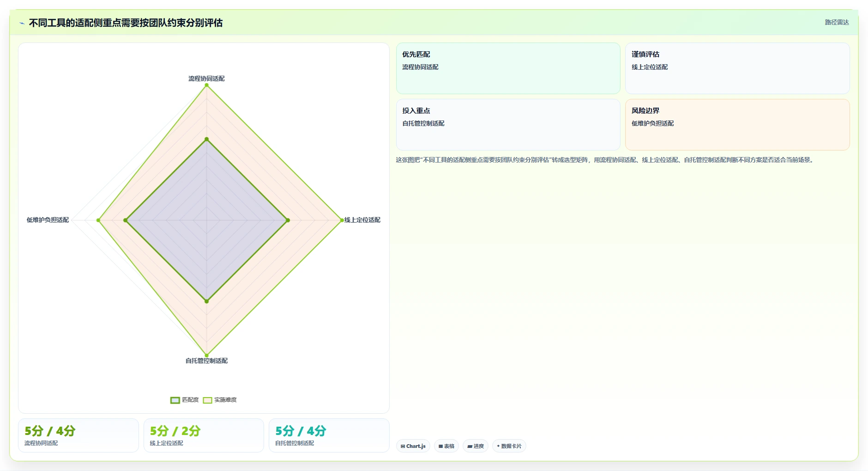Viewport: 868px width, 471px height.
Task: Click the 进度 tag
Action: pos(476,446)
